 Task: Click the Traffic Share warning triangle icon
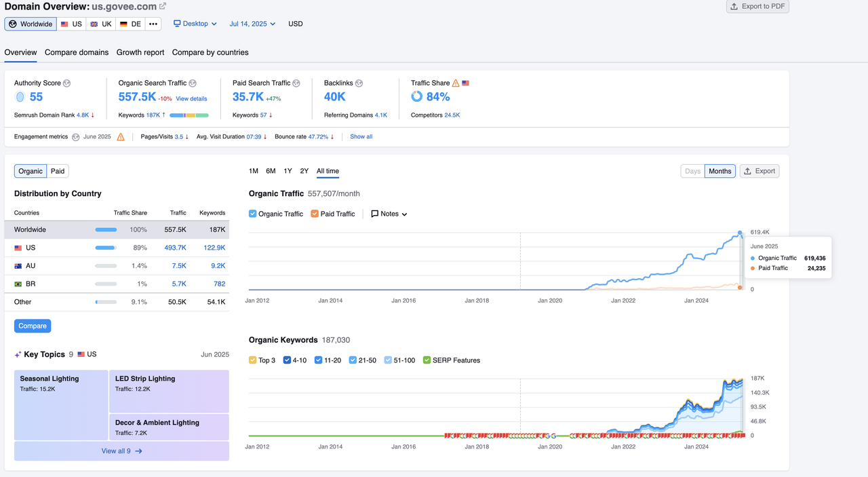click(x=456, y=83)
